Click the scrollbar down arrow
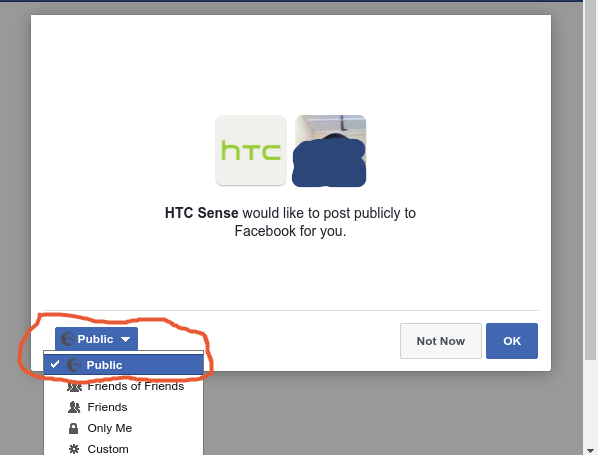This screenshot has width=598, height=455. [590, 450]
